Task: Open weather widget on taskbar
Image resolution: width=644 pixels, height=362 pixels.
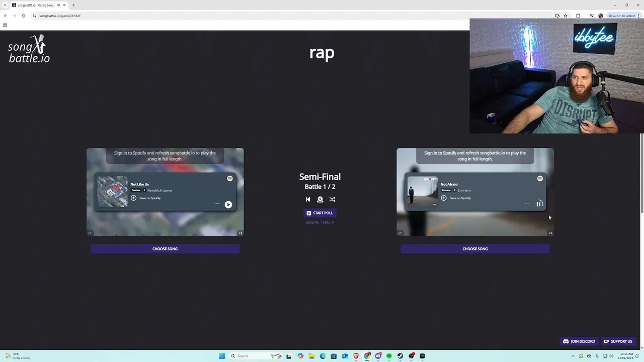Action: click(x=17, y=355)
